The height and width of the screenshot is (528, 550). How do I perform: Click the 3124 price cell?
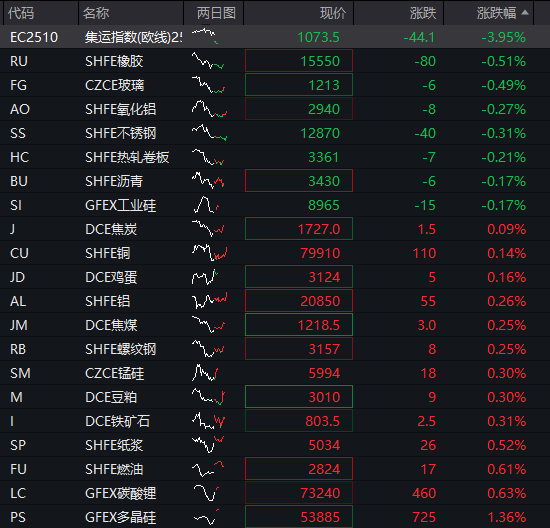tap(299, 277)
